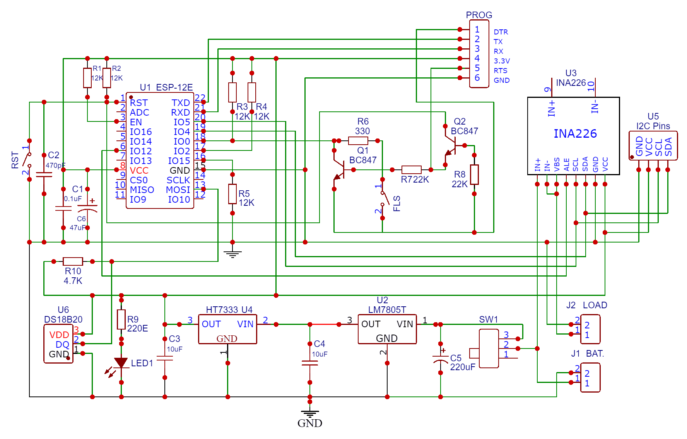
Task: Click the U6 DS18B20 sensor body
Action: 58,344
